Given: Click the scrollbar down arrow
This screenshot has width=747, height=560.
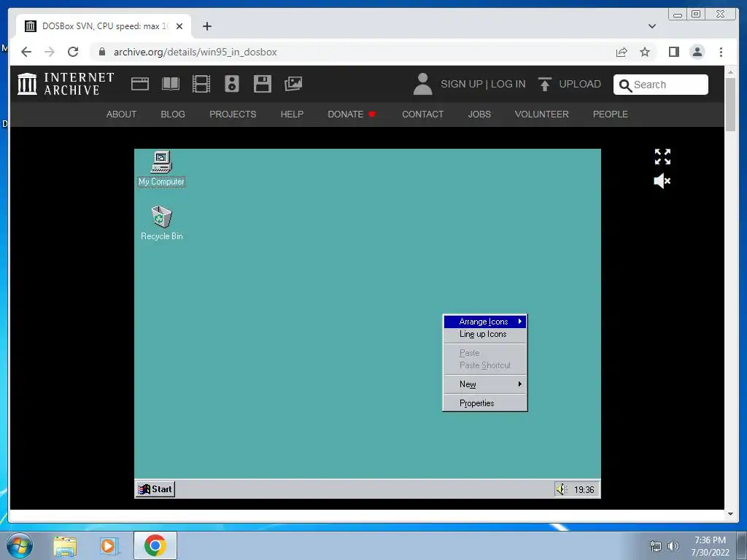Looking at the screenshot, I should (730, 514).
